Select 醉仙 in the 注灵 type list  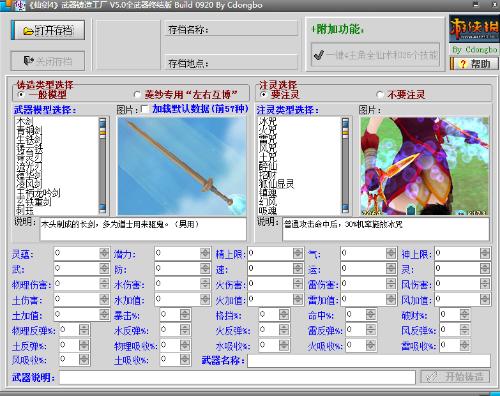click(268, 166)
